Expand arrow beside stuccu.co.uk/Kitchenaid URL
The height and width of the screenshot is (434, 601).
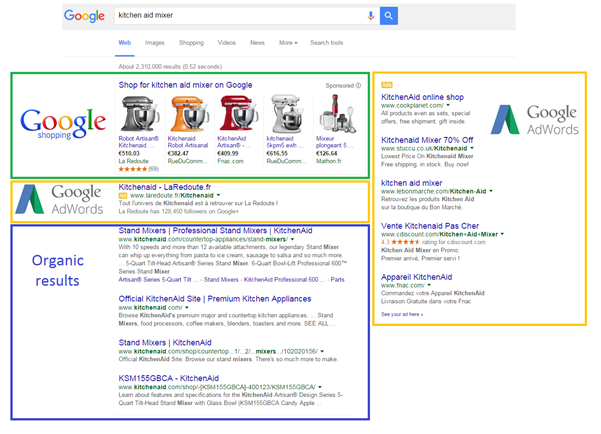click(472, 148)
